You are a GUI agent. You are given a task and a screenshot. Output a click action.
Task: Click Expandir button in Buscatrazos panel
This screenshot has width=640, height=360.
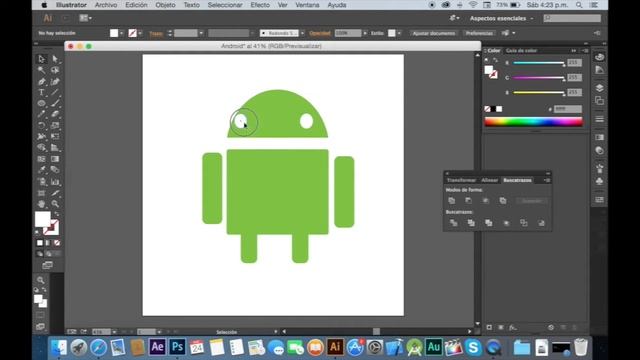click(531, 201)
